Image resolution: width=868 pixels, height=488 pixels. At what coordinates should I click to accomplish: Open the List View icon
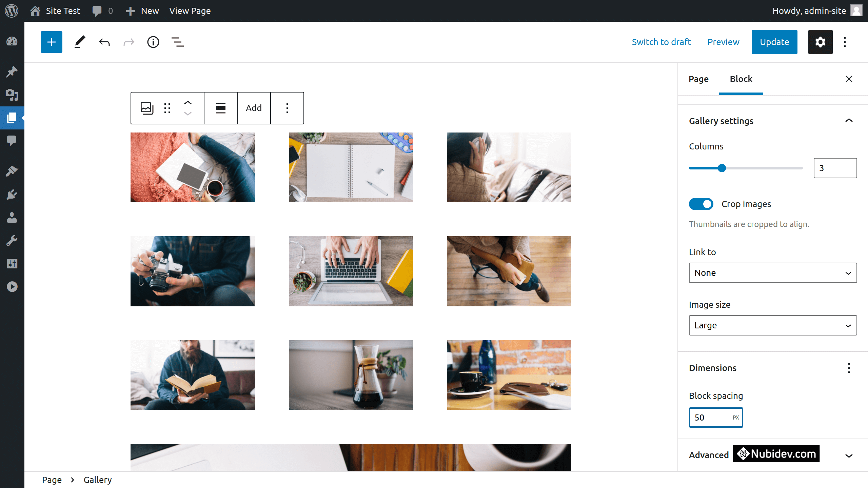point(177,42)
